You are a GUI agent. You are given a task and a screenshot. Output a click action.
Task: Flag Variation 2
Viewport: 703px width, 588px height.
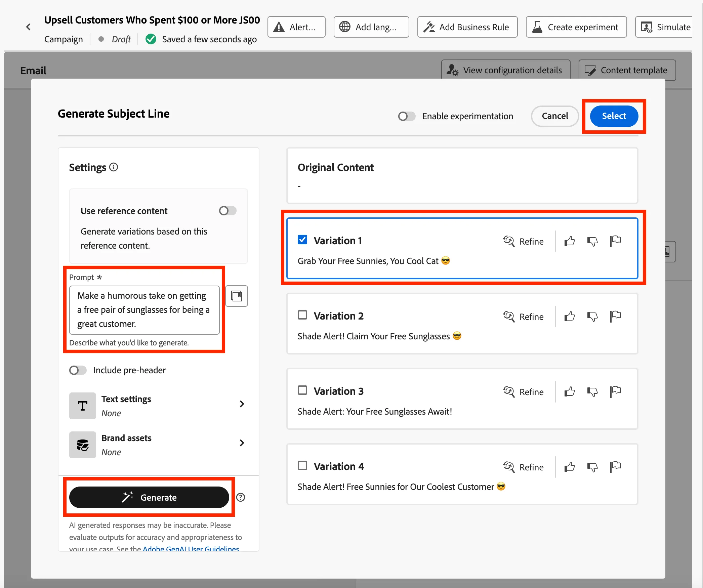[616, 316]
